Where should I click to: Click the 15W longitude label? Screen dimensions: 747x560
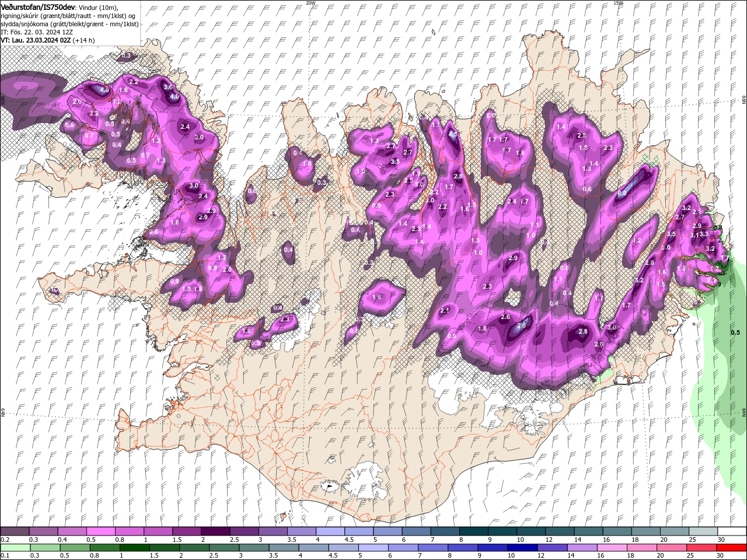618,3
